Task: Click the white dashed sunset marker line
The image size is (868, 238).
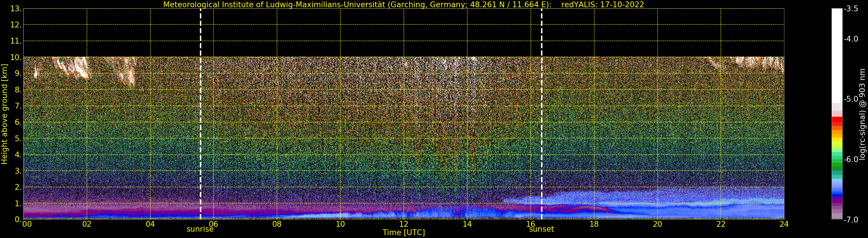Action: click(x=542, y=114)
